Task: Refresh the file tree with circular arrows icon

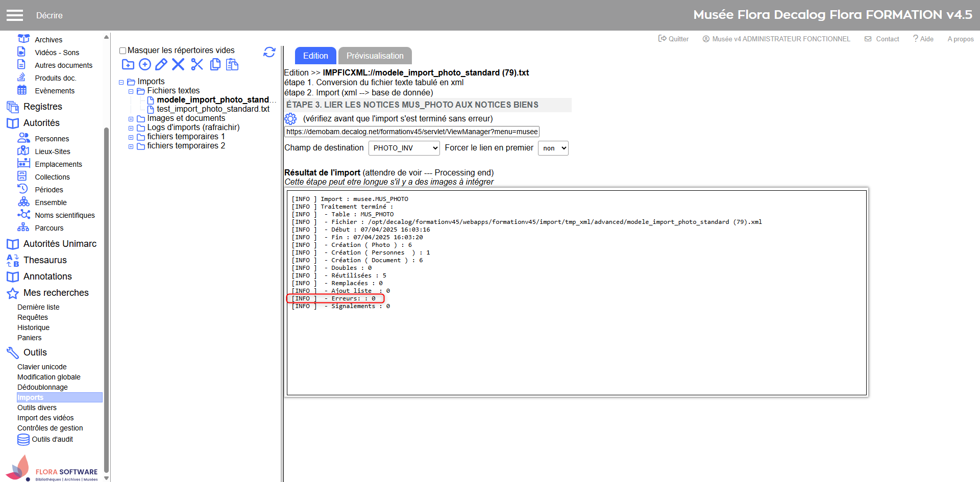Action: (x=269, y=52)
